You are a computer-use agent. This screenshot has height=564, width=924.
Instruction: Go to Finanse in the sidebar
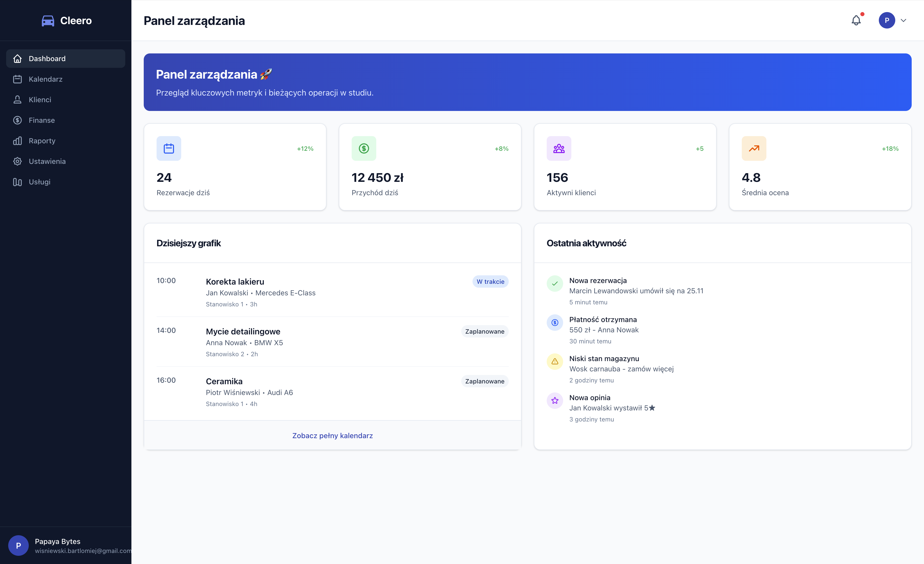42,120
